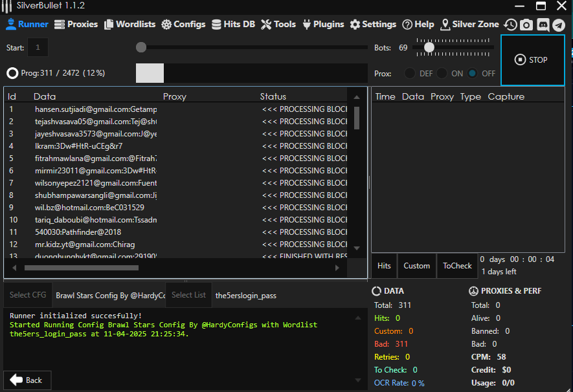The image size is (573, 392).
Task: Select the OFF proxy mode radio button
Action: (473, 73)
